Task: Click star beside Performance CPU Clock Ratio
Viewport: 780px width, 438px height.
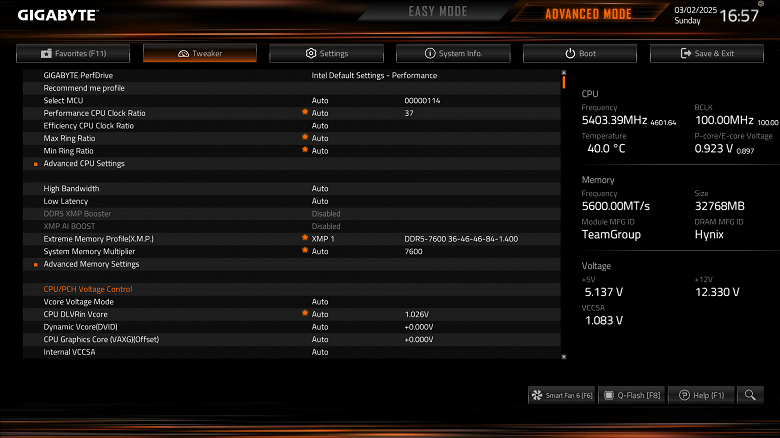Action: (305, 112)
